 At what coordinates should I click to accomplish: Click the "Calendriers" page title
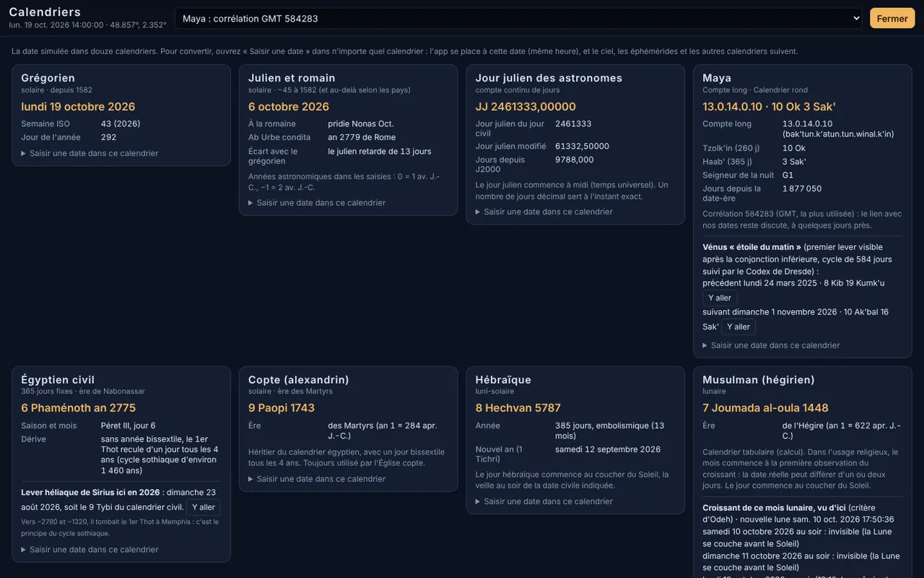[x=45, y=12]
